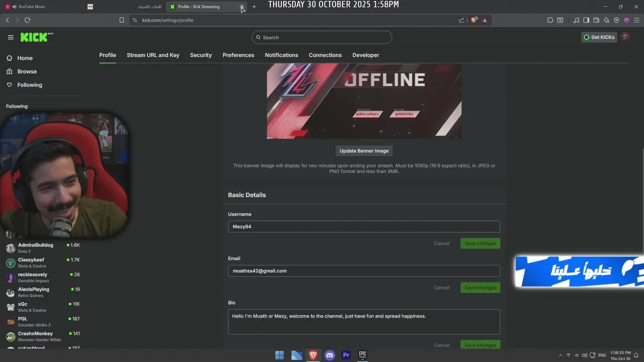Open the Security settings tab
Screen dimensions: 644x362
pos(201,55)
